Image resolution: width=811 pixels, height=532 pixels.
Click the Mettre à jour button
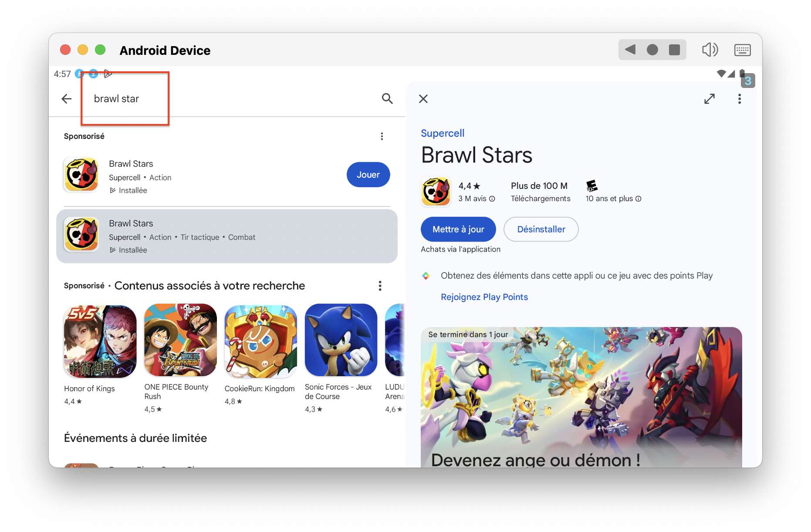pos(458,229)
